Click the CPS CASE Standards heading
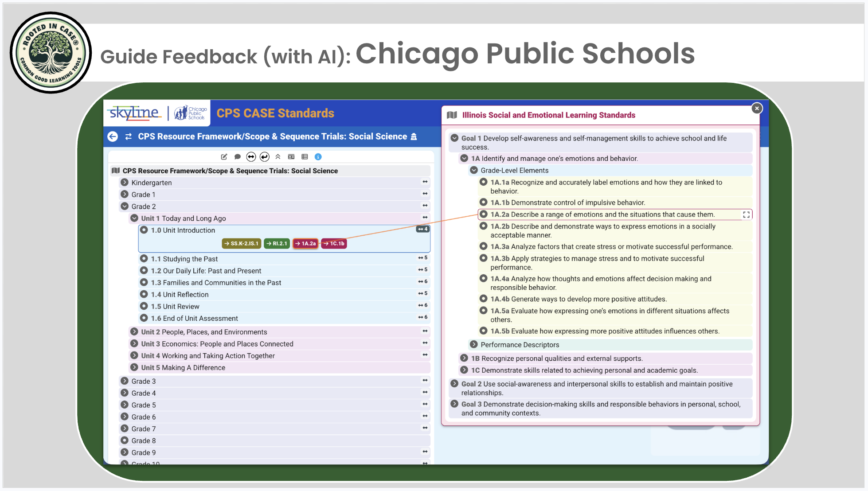868x491 pixels. pyautogui.click(x=275, y=113)
